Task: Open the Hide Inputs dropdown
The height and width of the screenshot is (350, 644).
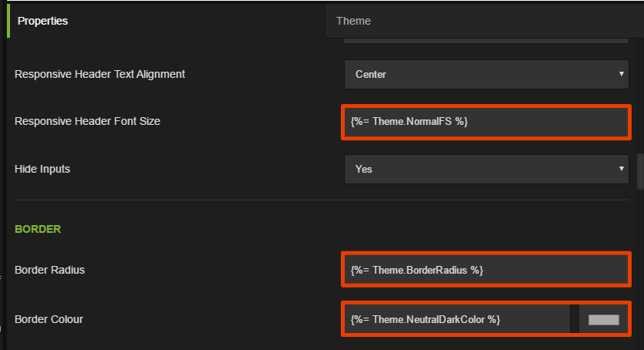Action: coord(486,169)
